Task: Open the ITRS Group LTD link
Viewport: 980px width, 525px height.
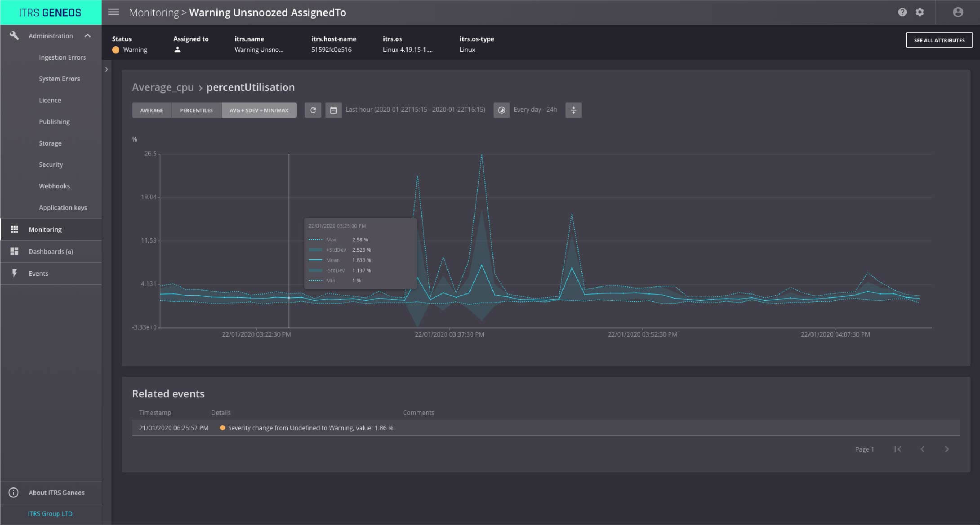Action: click(x=50, y=514)
